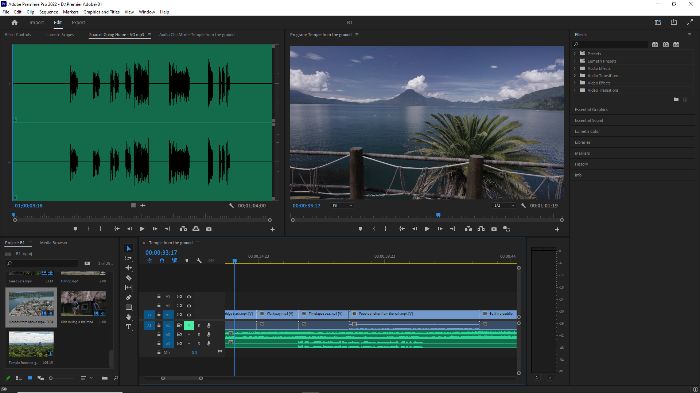
Task: Select the Selection tool arrow
Action: pos(129,248)
